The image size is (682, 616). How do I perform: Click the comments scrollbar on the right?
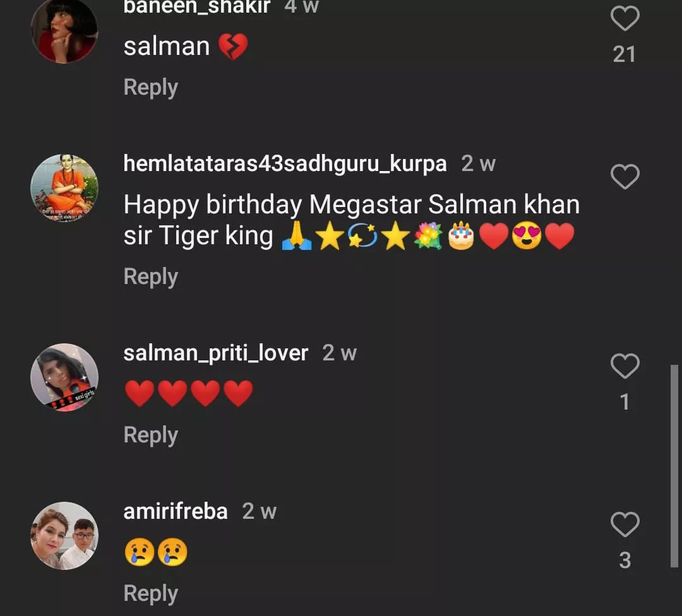pyautogui.click(x=675, y=466)
